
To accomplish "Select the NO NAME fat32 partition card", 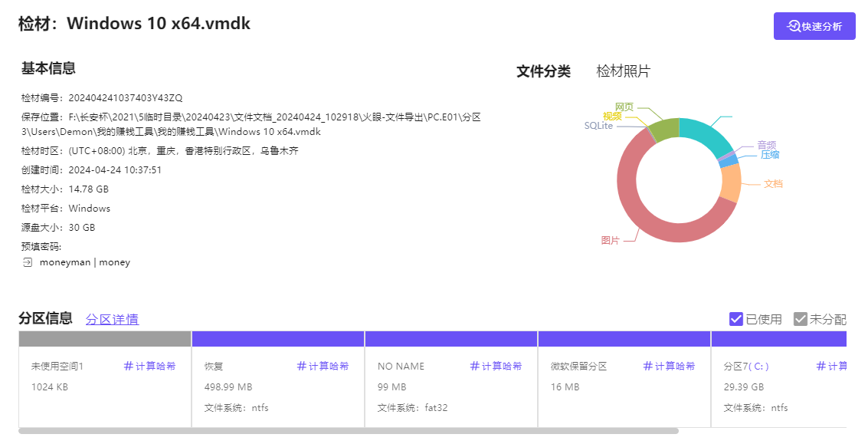I will (x=450, y=387).
